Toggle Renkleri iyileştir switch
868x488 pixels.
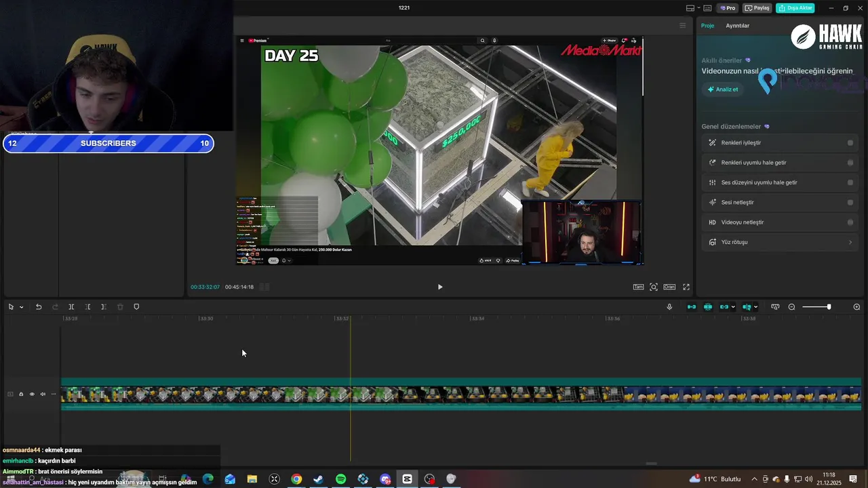pos(850,143)
